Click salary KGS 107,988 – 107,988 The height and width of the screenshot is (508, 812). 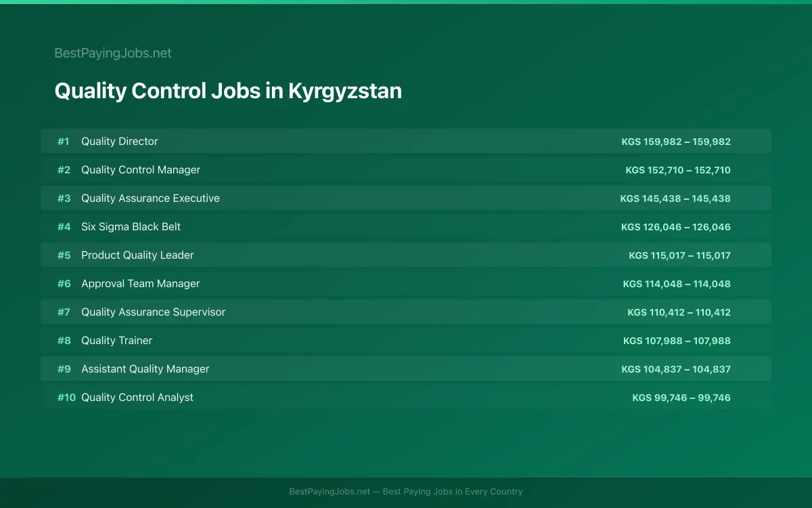point(677,341)
